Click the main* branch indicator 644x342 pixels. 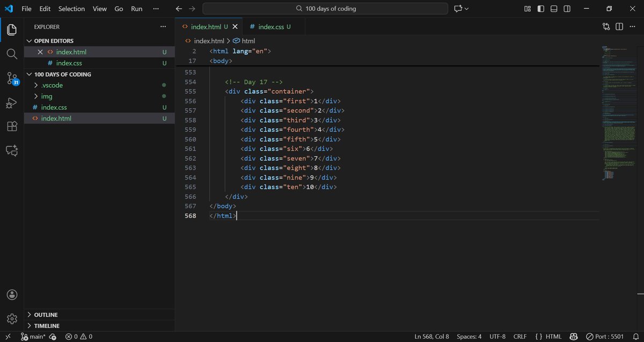click(x=35, y=336)
